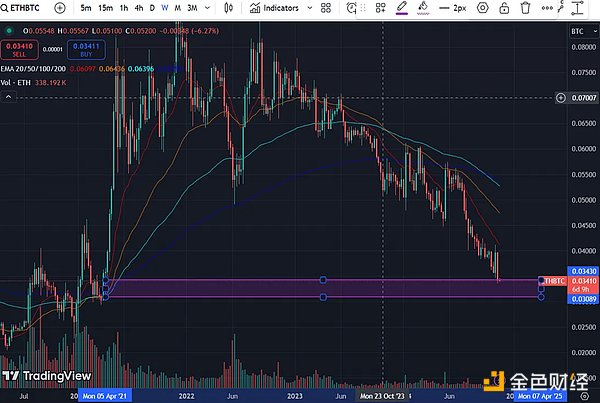Switch to the 1h timeframe

pos(125,8)
